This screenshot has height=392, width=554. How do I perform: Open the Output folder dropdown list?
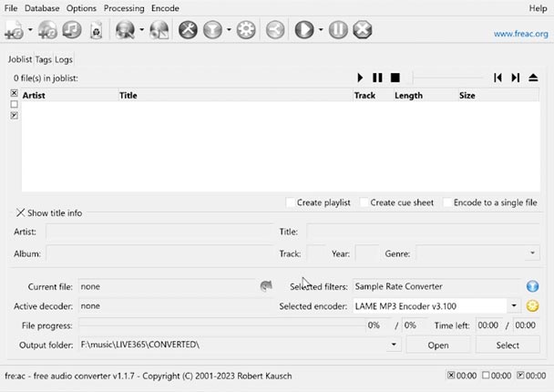(395, 345)
